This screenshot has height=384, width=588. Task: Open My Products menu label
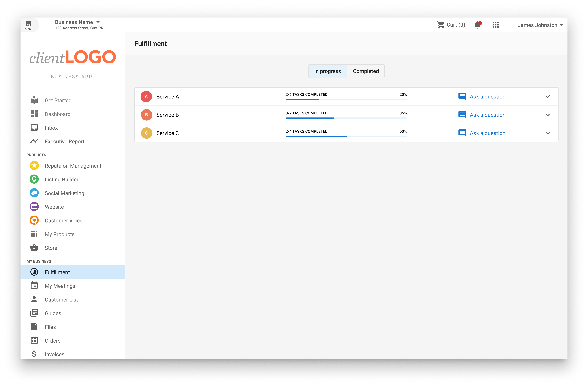(60, 234)
